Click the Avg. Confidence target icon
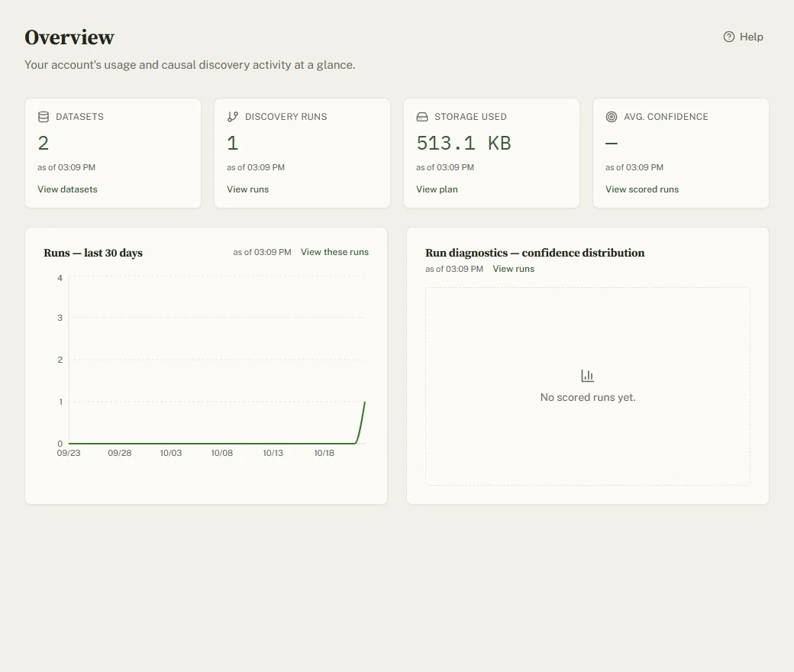This screenshot has width=794, height=672. (x=612, y=117)
